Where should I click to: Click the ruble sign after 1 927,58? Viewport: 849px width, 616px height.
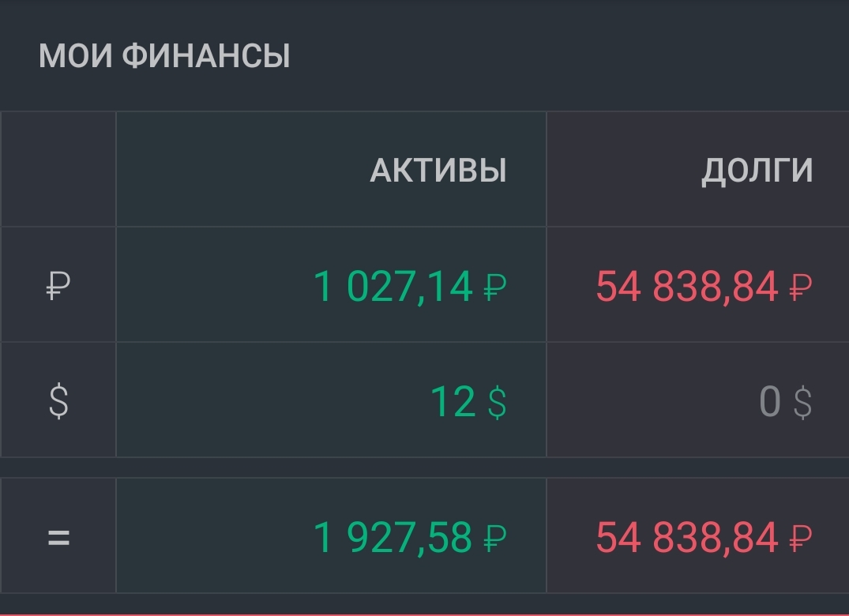(x=495, y=538)
